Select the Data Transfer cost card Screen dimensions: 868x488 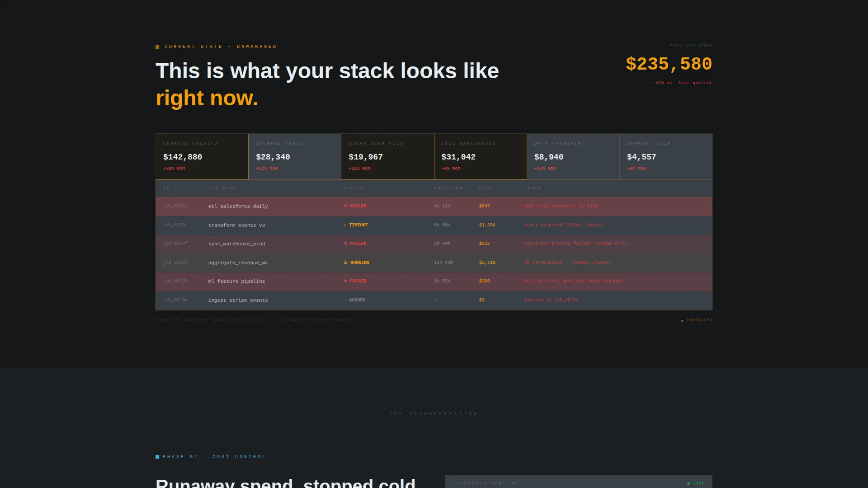pos(573,156)
